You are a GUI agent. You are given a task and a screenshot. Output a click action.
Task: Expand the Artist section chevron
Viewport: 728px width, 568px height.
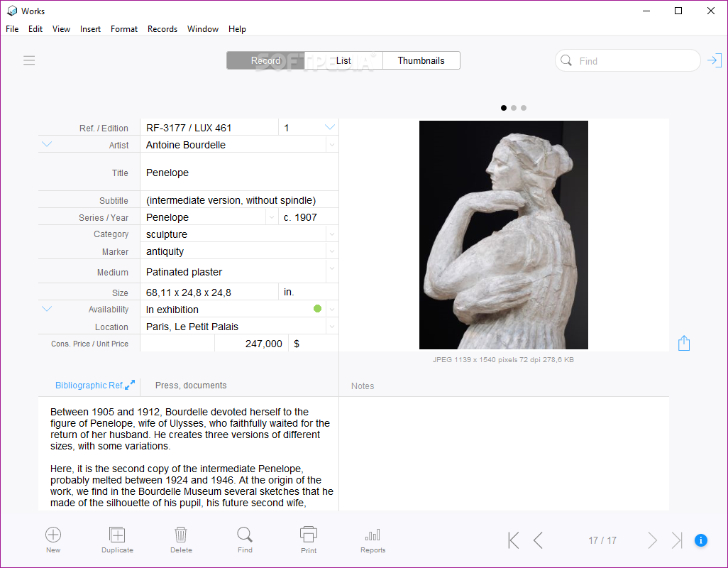(x=47, y=144)
